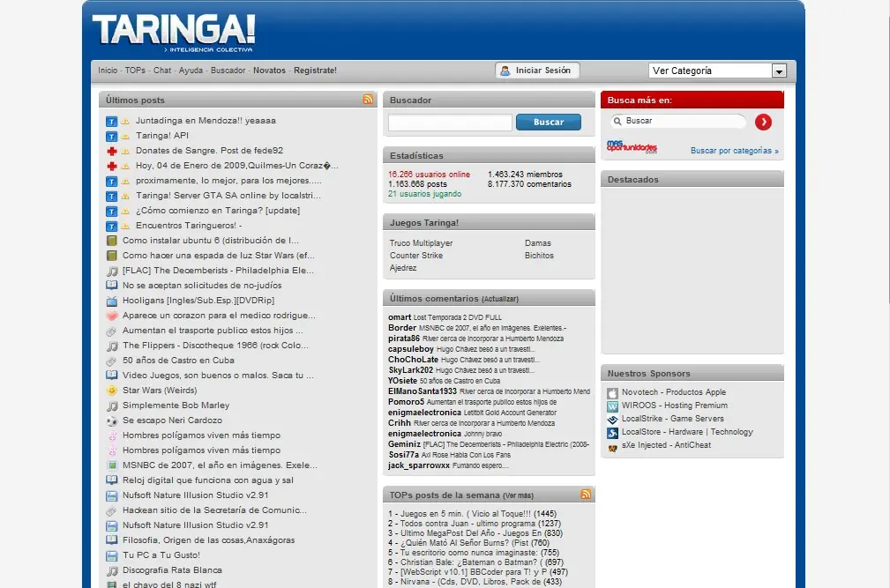Open commenter jack_sparrowxx profile link
The height and width of the screenshot is (588, 890).
[419, 465]
